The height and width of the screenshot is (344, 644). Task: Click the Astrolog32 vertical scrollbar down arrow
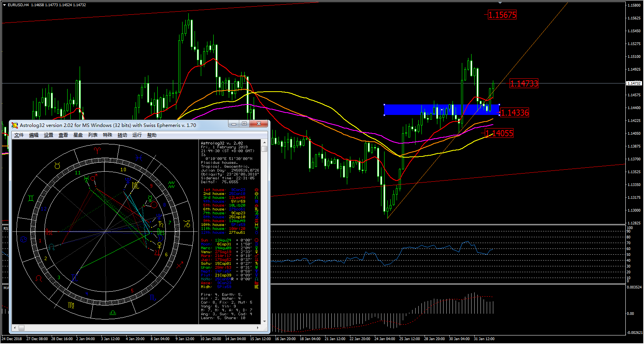(265, 321)
